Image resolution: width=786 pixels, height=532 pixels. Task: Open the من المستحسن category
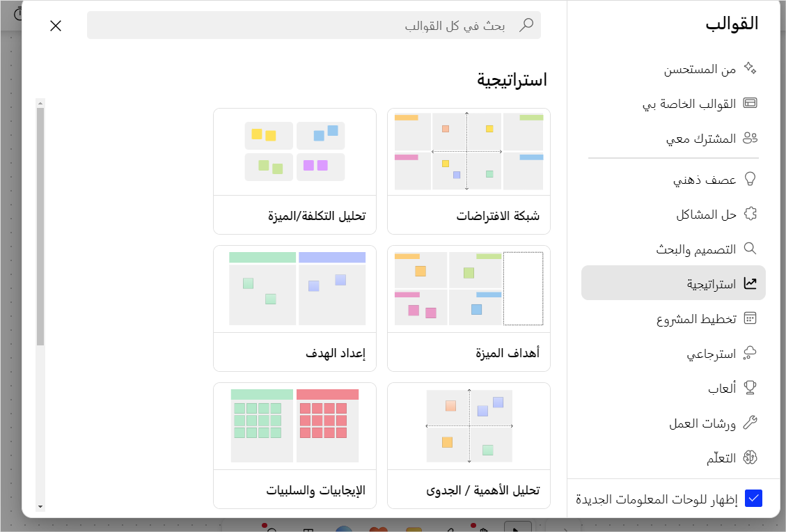click(673, 69)
